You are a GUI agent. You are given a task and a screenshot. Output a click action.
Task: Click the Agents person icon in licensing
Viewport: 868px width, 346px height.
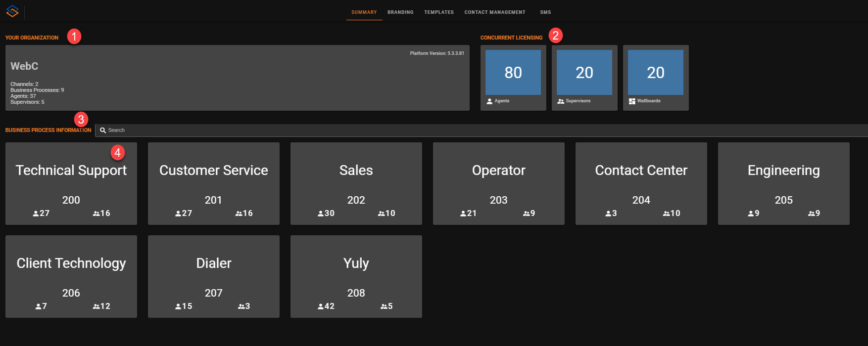489,101
